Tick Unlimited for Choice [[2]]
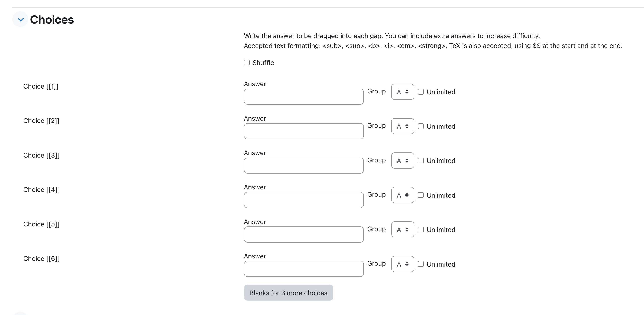Image resolution: width=644 pixels, height=315 pixels. 421,126
